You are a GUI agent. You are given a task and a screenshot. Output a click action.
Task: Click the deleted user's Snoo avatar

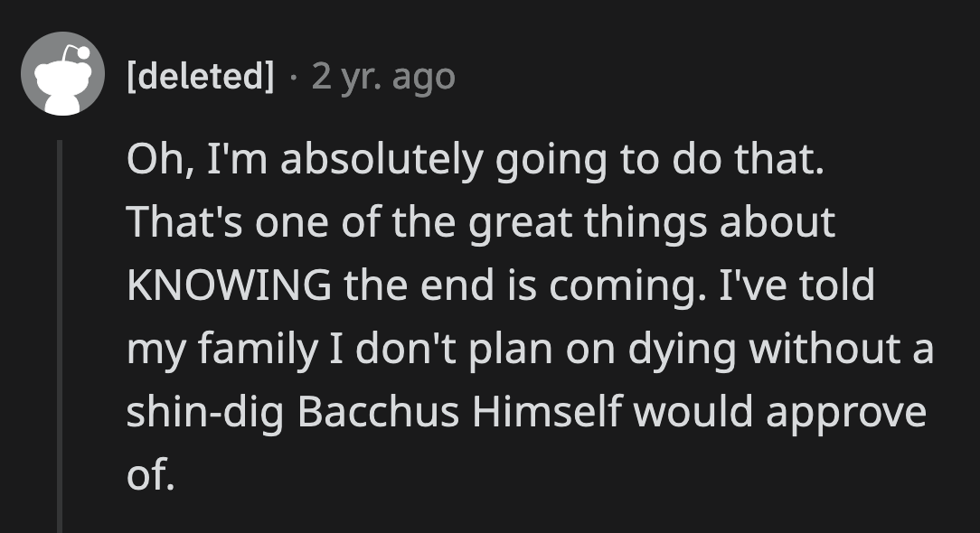[63, 74]
